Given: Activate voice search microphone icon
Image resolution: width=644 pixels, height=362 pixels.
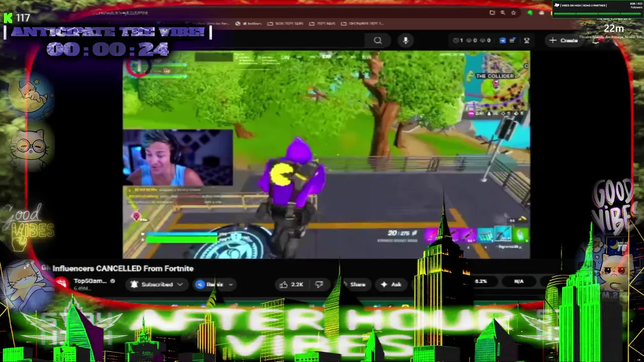Looking at the screenshot, I should pyautogui.click(x=406, y=41).
